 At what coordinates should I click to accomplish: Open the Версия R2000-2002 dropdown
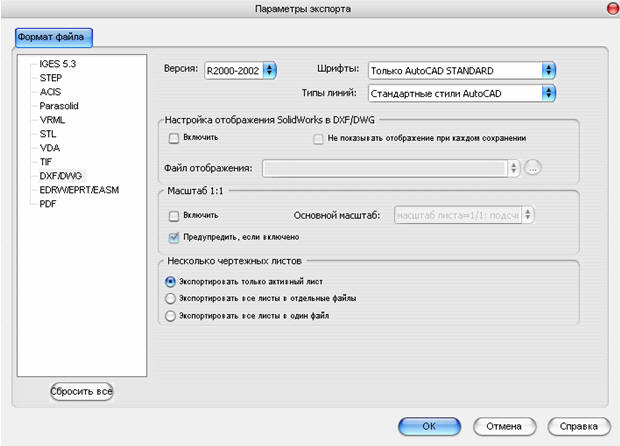pos(240,70)
